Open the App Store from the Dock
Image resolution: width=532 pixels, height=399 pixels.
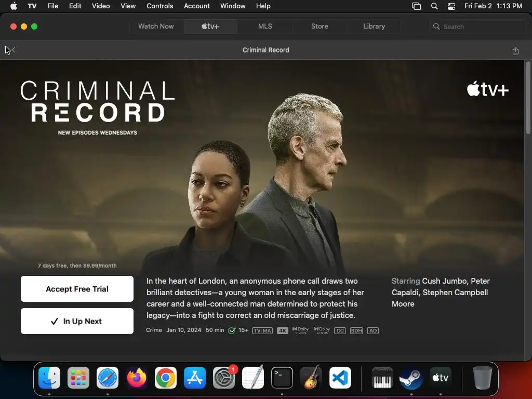point(195,378)
